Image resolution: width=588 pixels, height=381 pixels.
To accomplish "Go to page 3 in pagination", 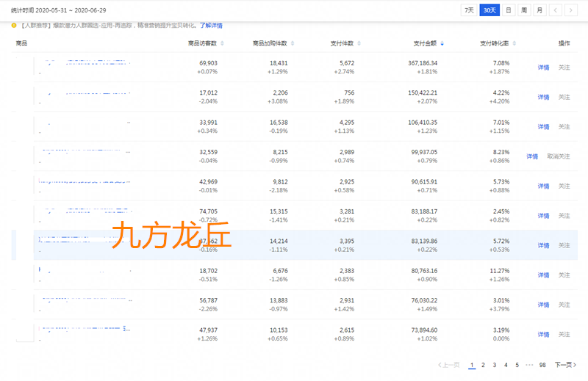I will pyautogui.click(x=494, y=365).
